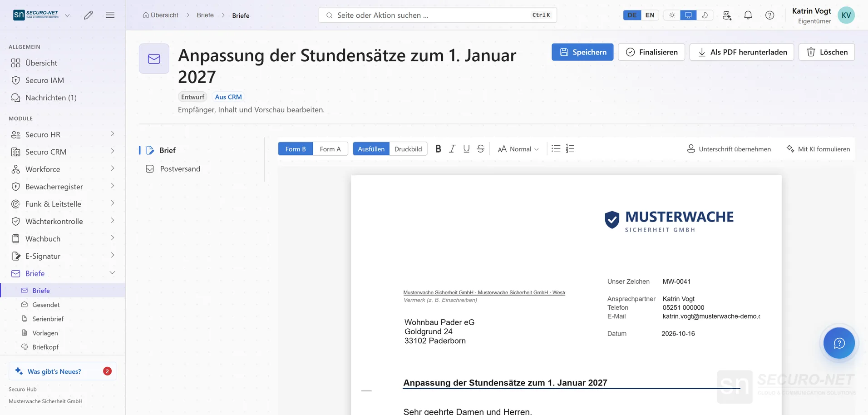
Task: Click the pencil edit icon in top bar
Action: tap(89, 15)
